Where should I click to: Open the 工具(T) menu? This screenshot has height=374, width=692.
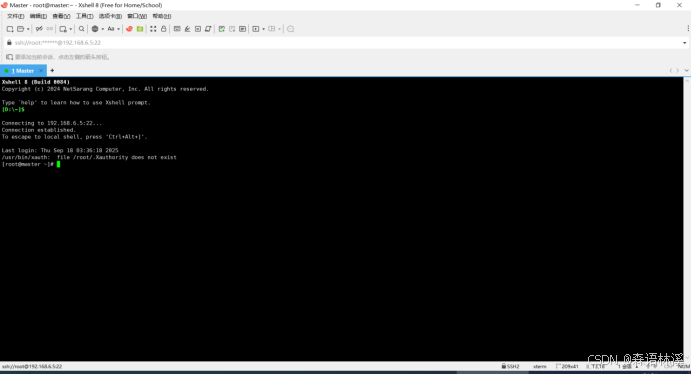point(84,16)
